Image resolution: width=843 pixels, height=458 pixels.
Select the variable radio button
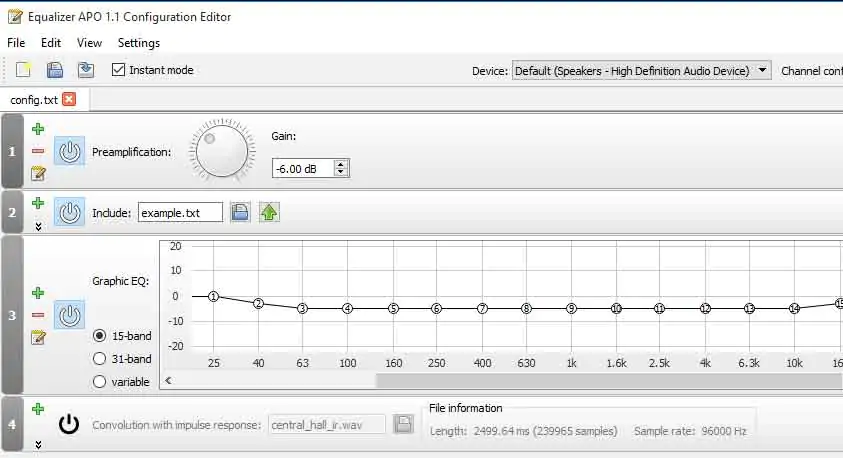coord(99,382)
